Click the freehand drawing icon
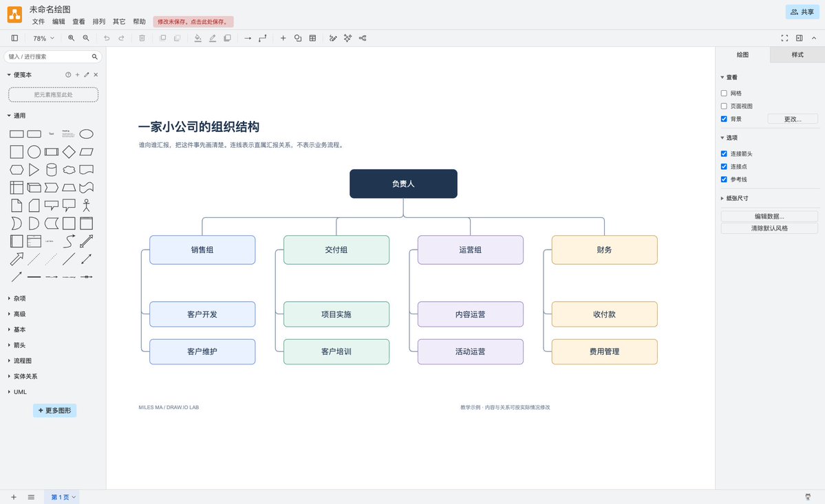The height and width of the screenshot is (504, 825). (333, 39)
